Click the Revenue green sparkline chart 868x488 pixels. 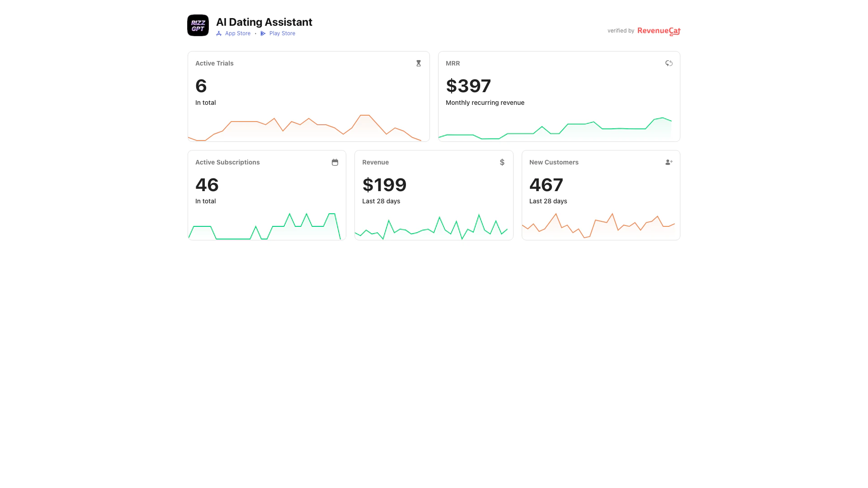click(434, 227)
